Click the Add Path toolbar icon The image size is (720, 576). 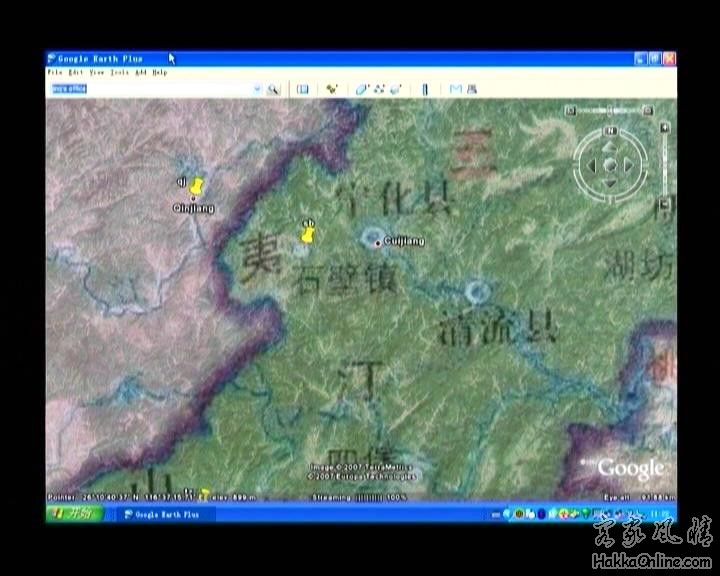pyautogui.click(x=379, y=89)
